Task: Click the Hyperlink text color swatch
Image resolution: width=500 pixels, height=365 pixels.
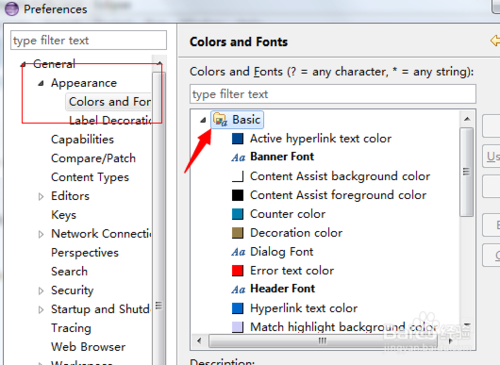Action: [238, 308]
